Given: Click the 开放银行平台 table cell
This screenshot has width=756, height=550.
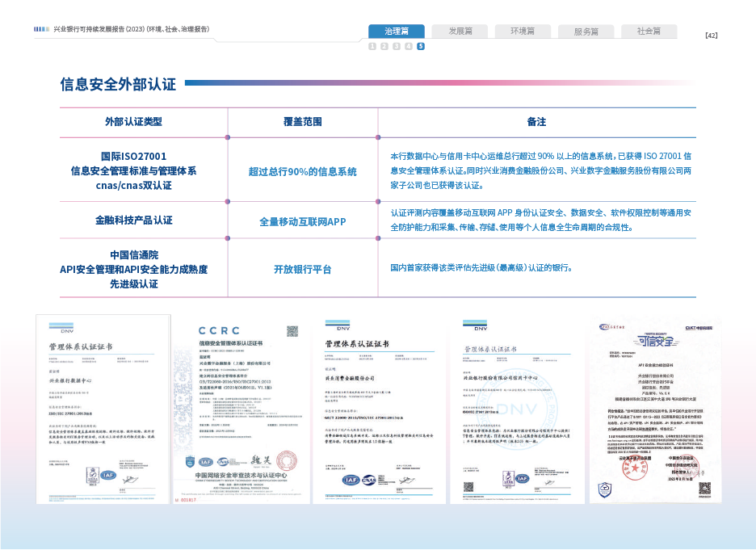Looking at the screenshot, I should coord(302,269).
